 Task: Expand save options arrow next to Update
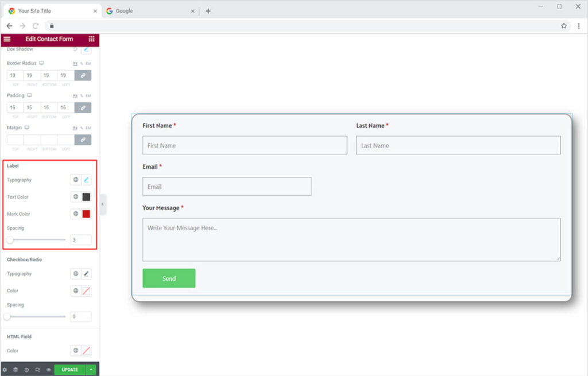pos(92,370)
